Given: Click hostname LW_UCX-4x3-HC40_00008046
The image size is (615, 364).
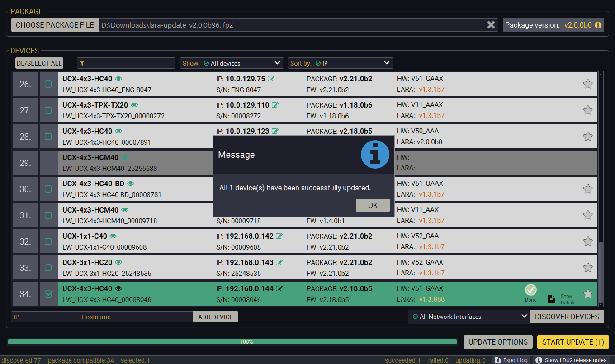Looking at the screenshot, I should 107,300.
